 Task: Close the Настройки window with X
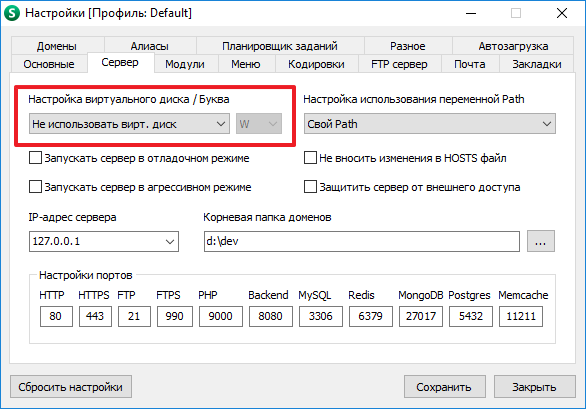[562, 13]
